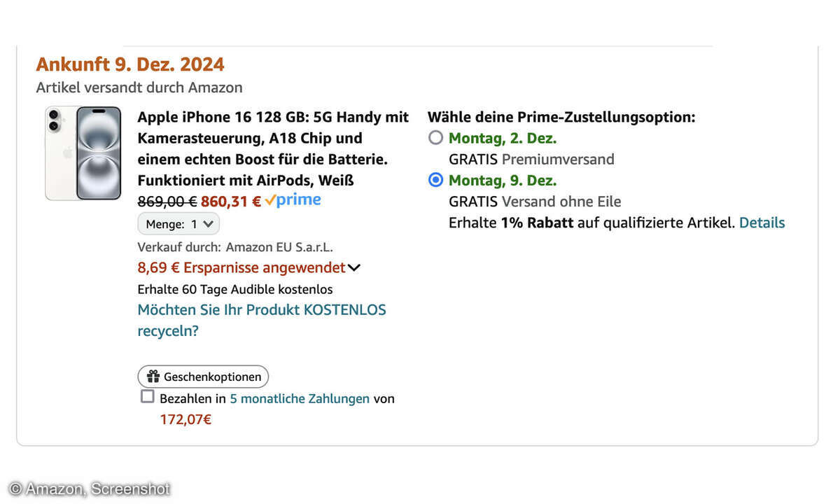Click the iPhone 16 product thumbnail
840x504 pixels.
pyautogui.click(x=83, y=153)
